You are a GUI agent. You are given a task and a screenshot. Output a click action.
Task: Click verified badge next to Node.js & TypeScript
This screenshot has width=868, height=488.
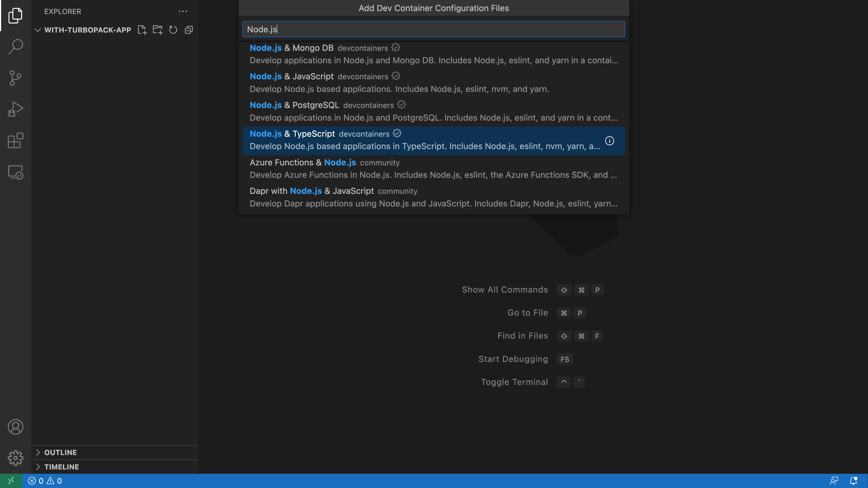(397, 133)
